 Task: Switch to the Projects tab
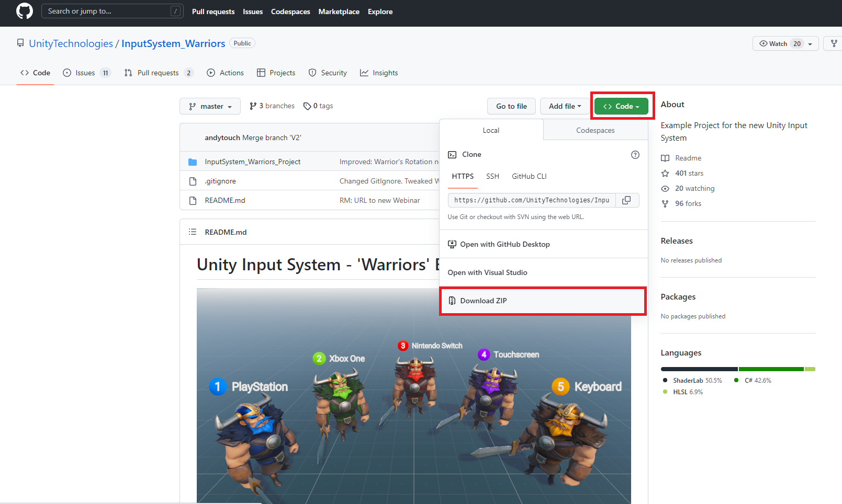click(x=276, y=73)
